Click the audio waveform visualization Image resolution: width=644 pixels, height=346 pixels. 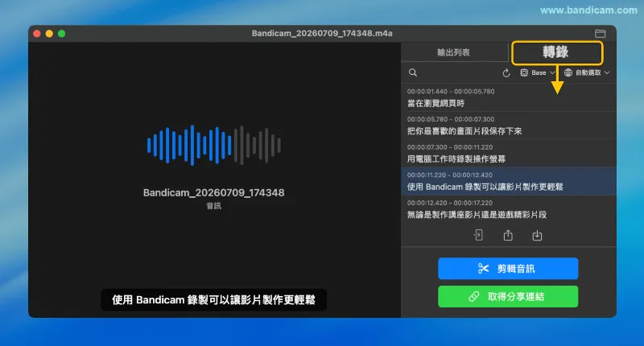pyautogui.click(x=214, y=146)
